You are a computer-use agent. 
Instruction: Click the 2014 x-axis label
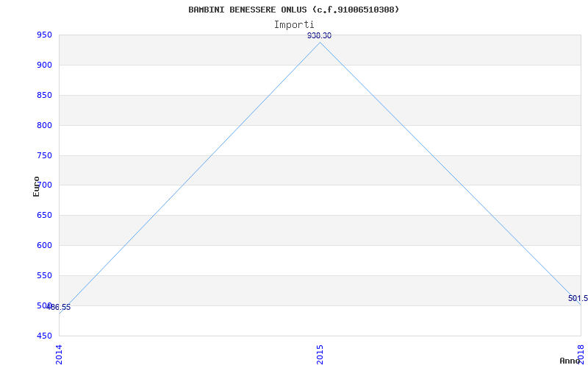tap(59, 355)
